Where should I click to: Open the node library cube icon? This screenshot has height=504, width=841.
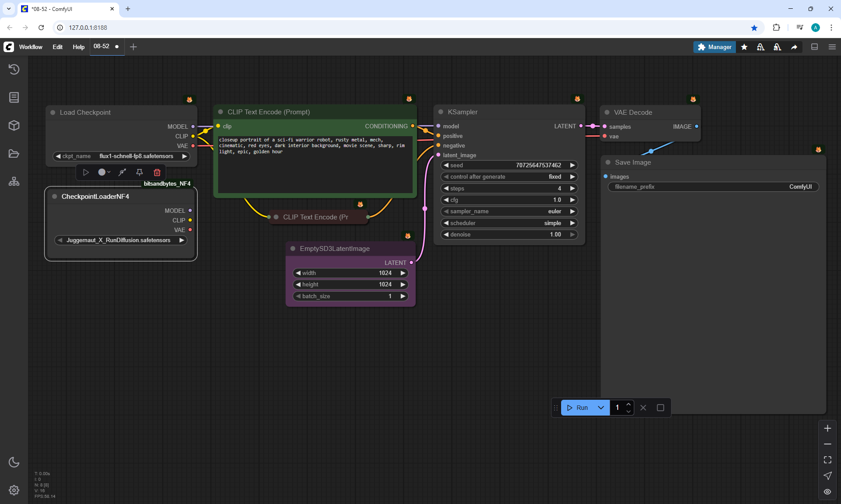click(14, 126)
